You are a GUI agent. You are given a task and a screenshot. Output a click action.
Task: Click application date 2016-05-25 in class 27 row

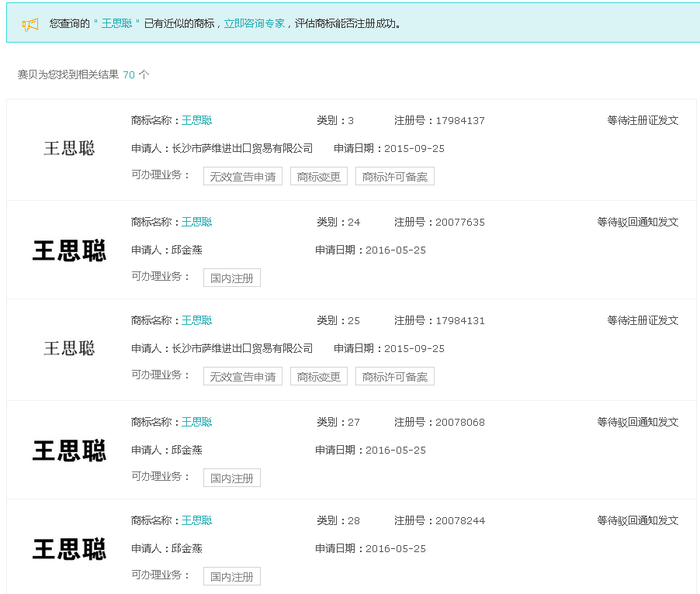click(396, 451)
